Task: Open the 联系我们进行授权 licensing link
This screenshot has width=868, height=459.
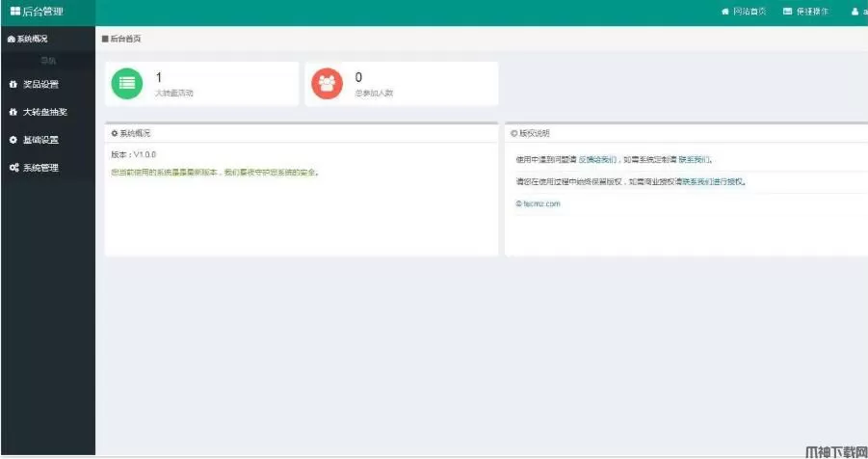Action: [713, 182]
